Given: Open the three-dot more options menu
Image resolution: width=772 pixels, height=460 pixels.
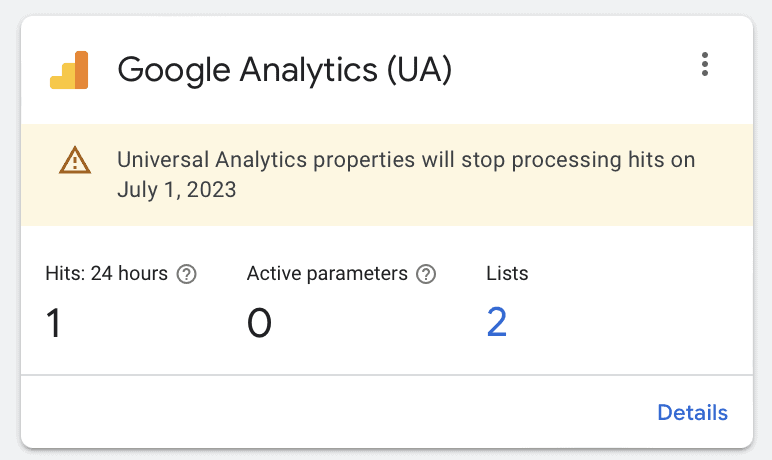Looking at the screenshot, I should pyautogui.click(x=705, y=65).
